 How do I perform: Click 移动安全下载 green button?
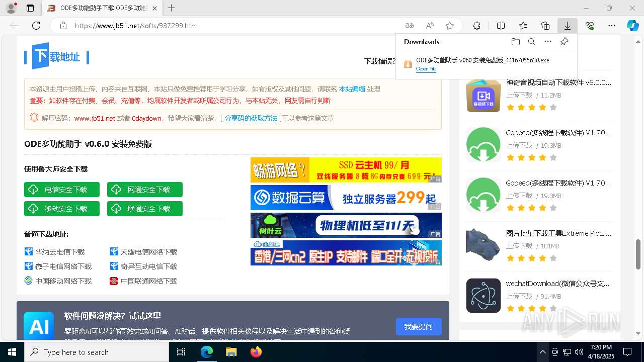point(62,209)
